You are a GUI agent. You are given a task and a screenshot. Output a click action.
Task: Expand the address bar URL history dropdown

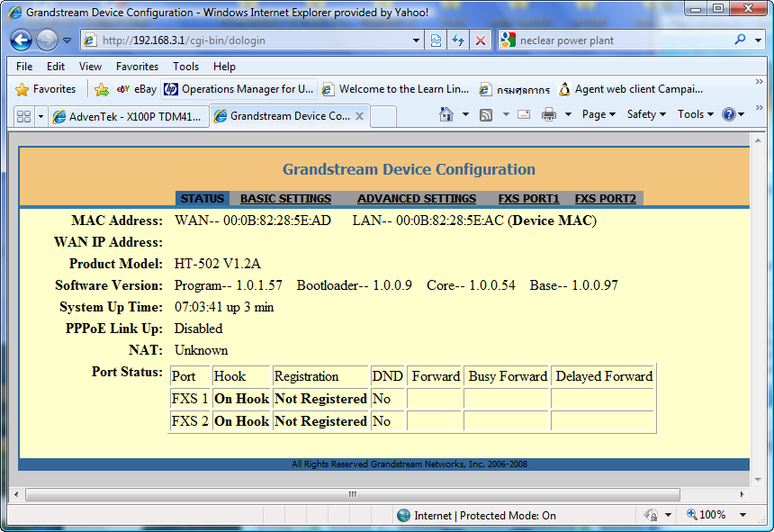pyautogui.click(x=416, y=41)
